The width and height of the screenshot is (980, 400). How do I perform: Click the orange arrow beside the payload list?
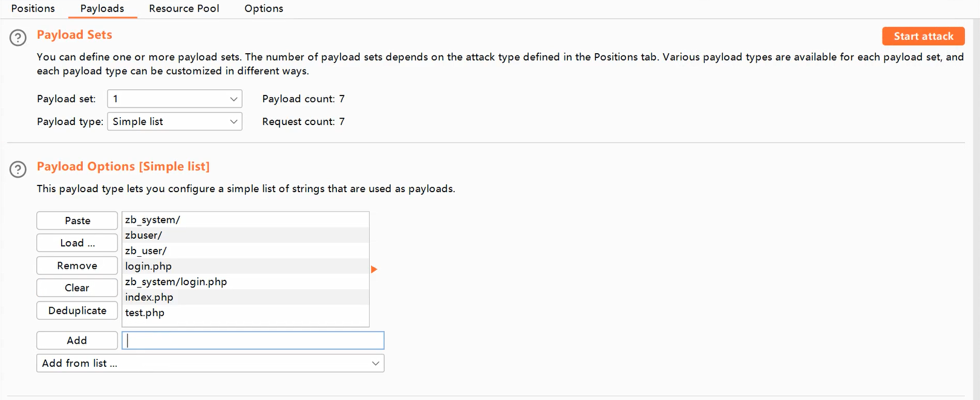[374, 269]
